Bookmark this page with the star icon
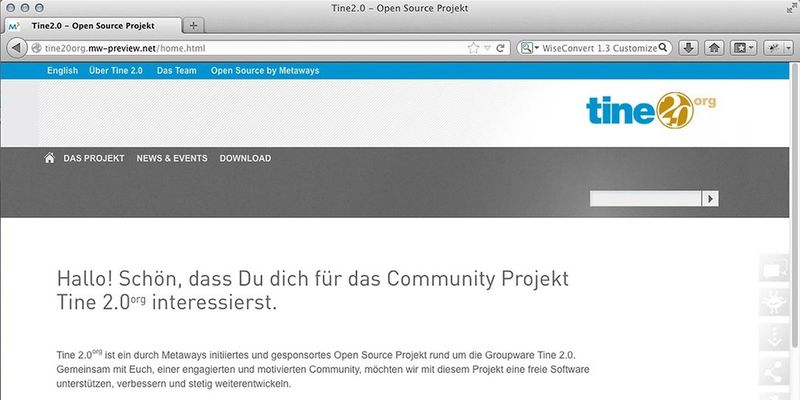 473,48
